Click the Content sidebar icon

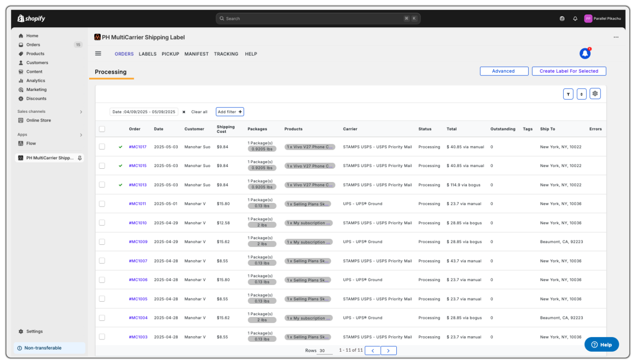click(x=21, y=71)
